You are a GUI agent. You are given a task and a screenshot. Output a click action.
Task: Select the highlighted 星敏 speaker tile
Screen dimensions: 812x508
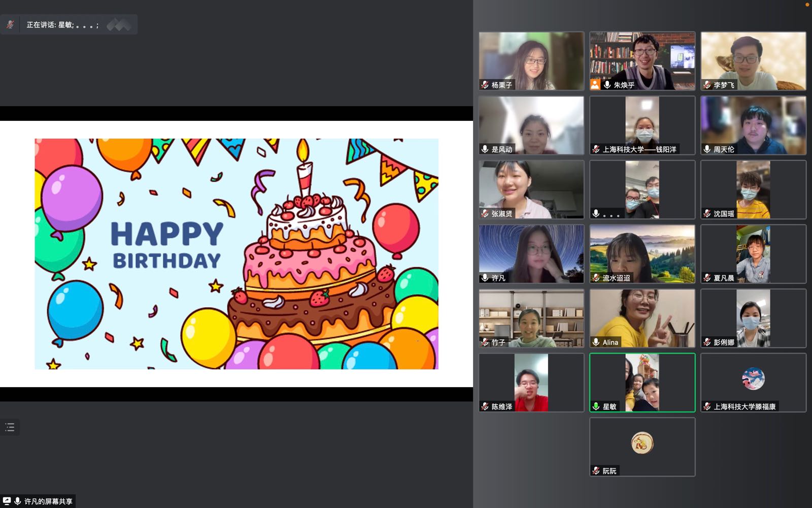tap(642, 383)
